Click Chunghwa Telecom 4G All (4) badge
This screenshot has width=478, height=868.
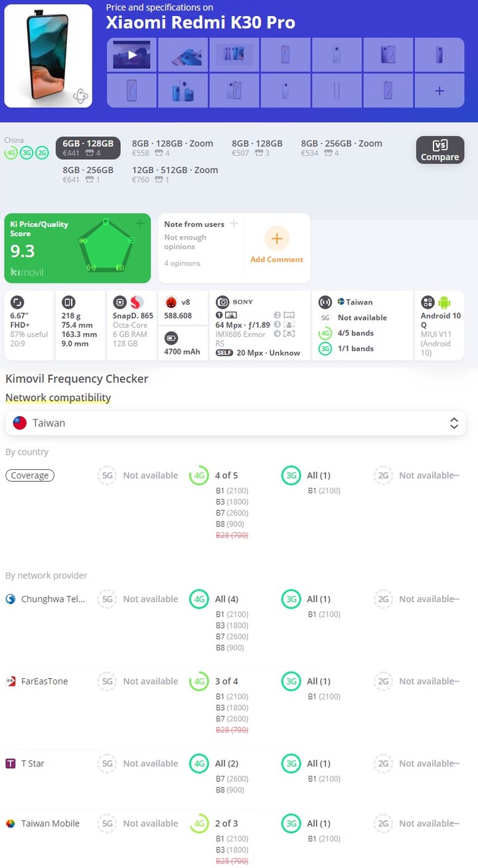pos(199,599)
